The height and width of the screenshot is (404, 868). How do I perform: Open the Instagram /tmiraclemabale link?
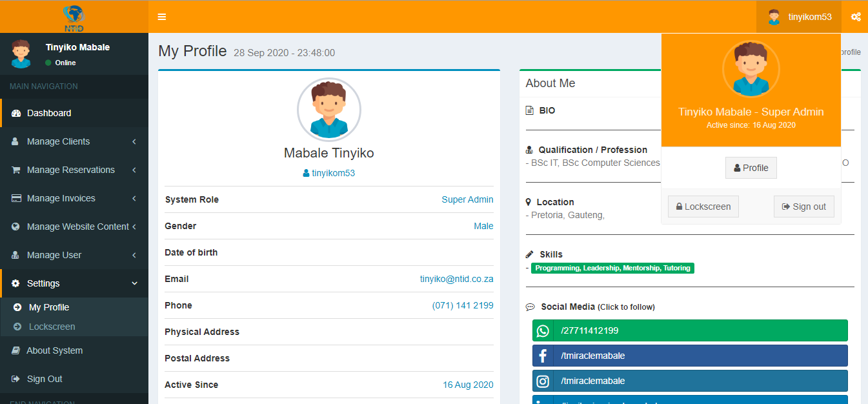[x=689, y=381]
